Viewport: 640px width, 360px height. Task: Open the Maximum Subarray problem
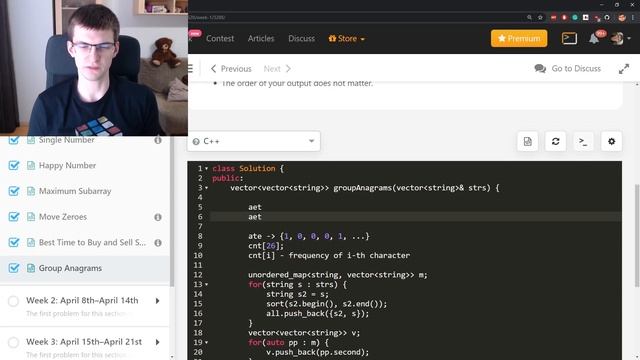[75, 191]
